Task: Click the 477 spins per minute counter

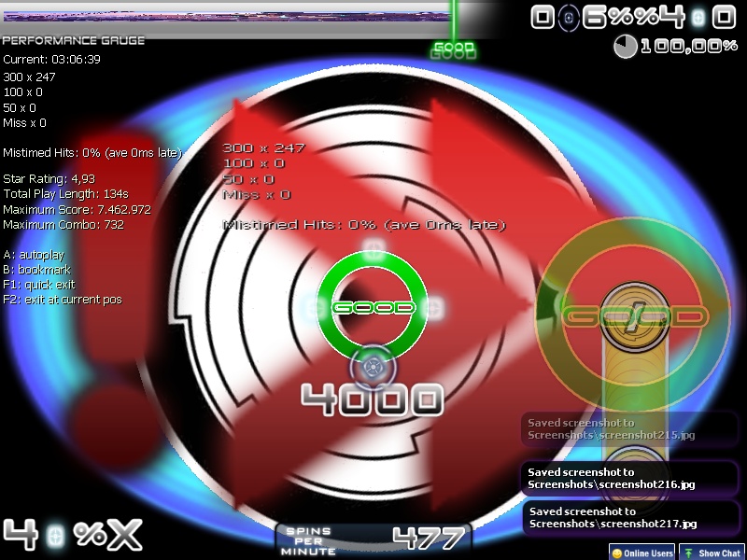Action: click(x=429, y=539)
